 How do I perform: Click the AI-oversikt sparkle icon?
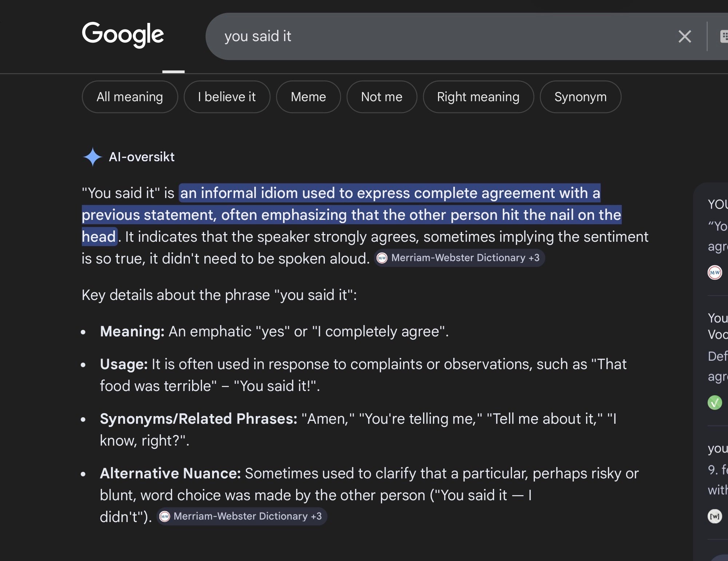tap(92, 157)
